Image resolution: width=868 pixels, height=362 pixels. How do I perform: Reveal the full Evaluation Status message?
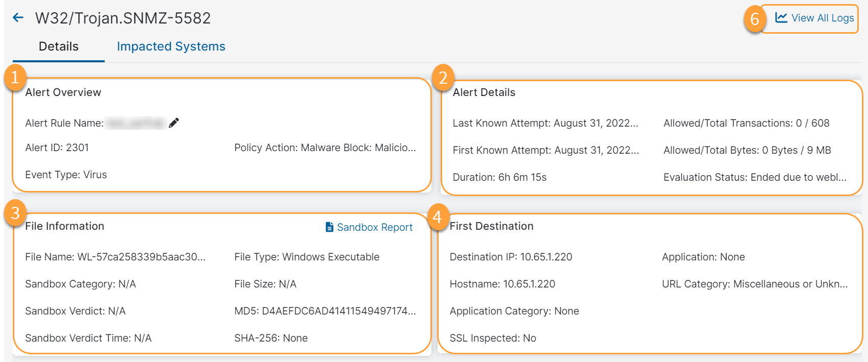tap(843, 177)
